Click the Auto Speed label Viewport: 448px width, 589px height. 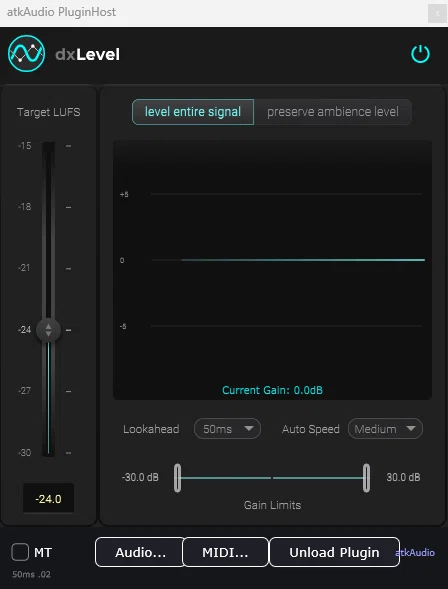[311, 429]
